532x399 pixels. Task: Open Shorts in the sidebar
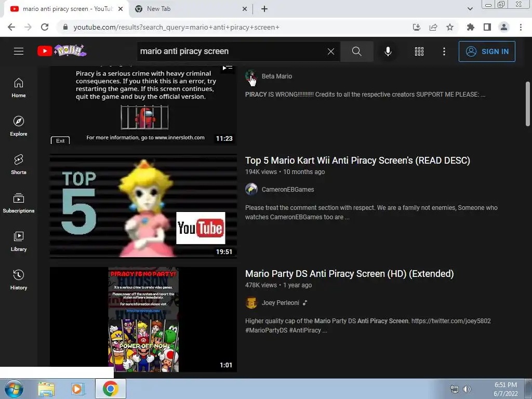[19, 165]
